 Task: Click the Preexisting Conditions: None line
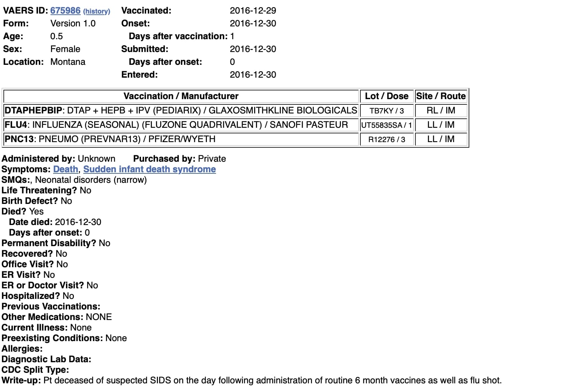click(64, 338)
